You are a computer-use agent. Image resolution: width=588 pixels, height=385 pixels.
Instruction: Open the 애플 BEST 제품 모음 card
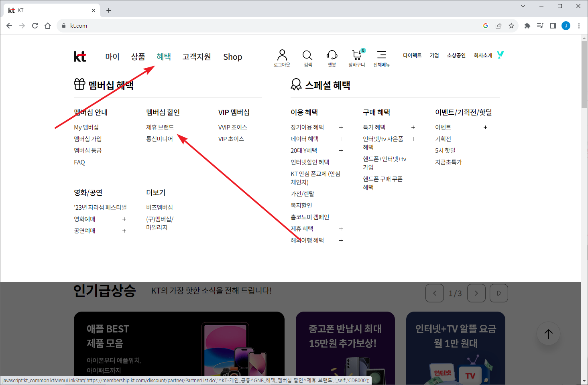point(179,348)
